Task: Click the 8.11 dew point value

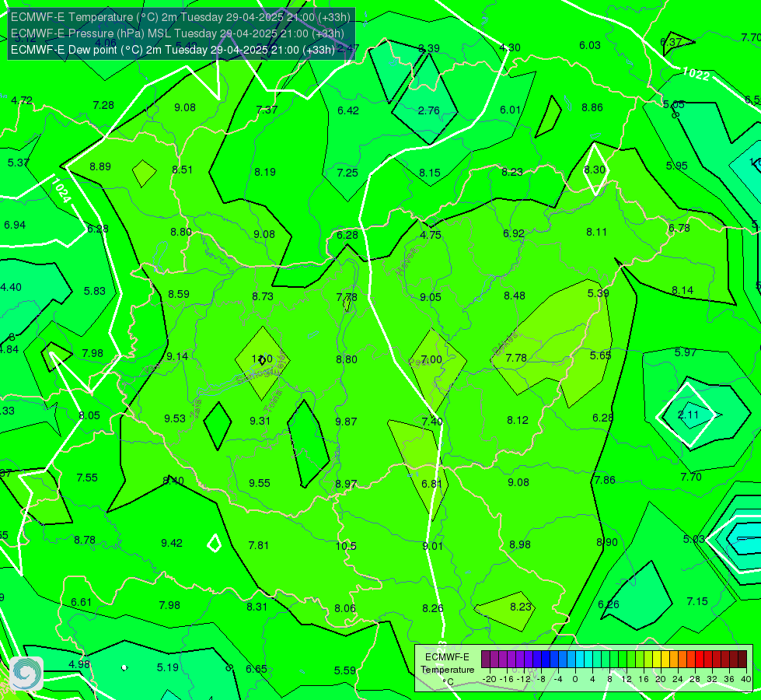Action: 596,233
